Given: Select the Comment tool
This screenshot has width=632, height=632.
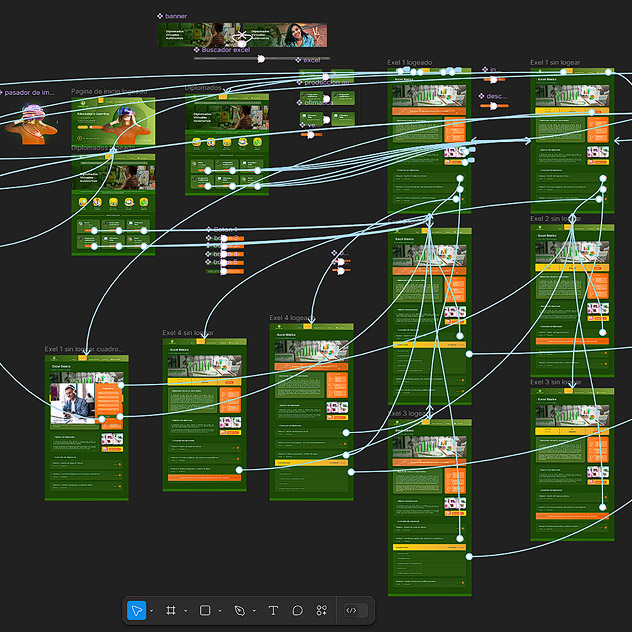Looking at the screenshot, I should [x=297, y=610].
